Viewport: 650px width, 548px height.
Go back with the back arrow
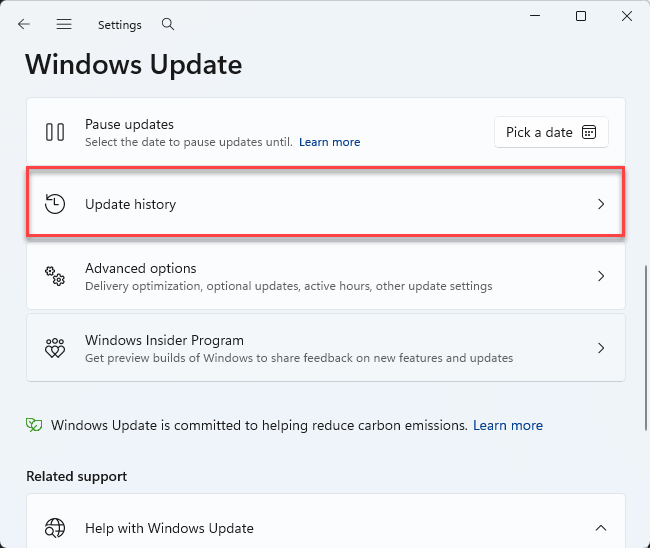tap(24, 24)
